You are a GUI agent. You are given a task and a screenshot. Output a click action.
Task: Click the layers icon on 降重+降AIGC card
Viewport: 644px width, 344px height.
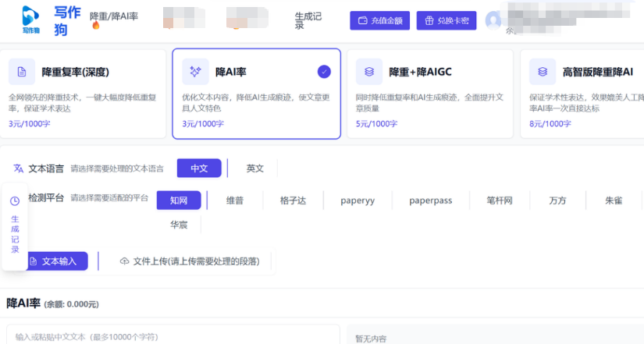tap(369, 72)
